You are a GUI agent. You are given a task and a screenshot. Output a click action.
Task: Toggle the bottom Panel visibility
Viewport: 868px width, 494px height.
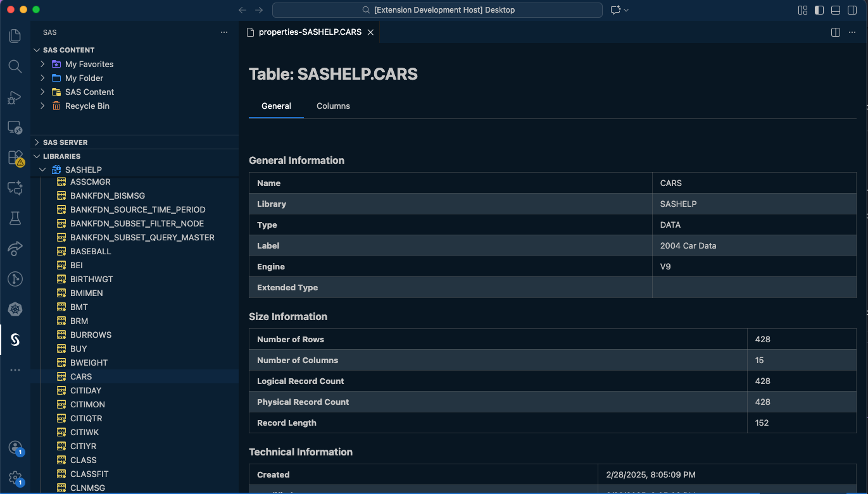(x=836, y=10)
